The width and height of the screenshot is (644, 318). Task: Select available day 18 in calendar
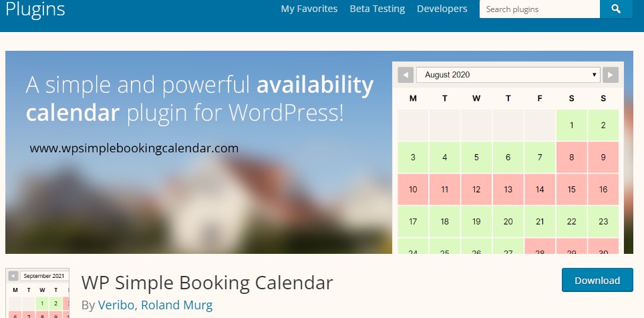pyautogui.click(x=445, y=221)
